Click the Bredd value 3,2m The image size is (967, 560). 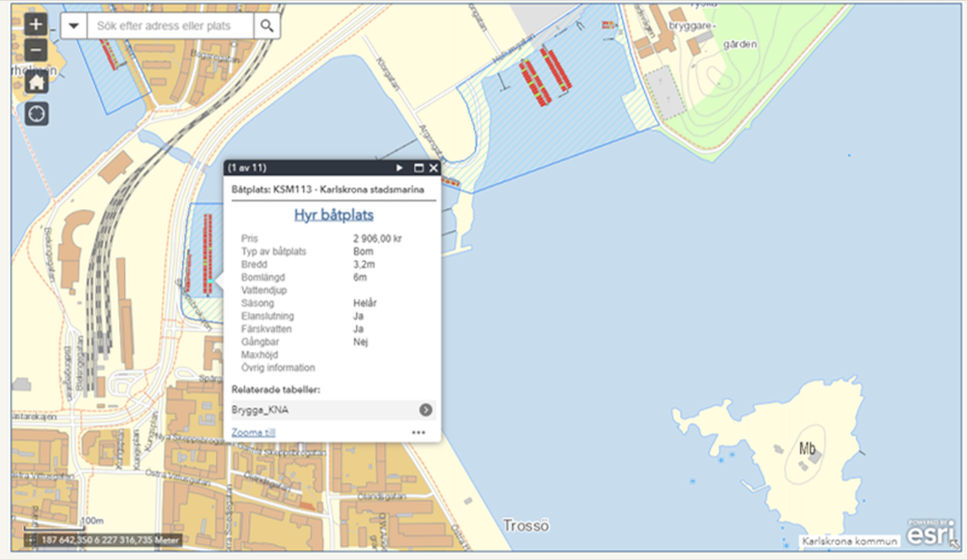pos(364,265)
